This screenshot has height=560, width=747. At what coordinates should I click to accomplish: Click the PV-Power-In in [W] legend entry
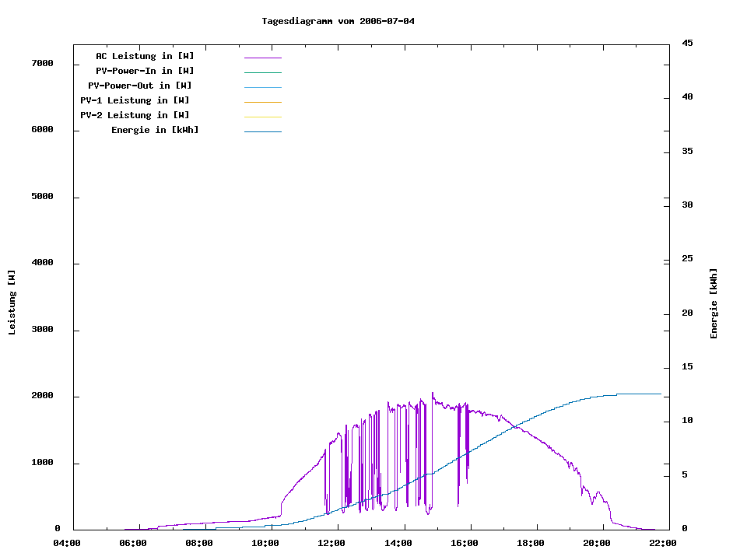[x=150, y=71]
